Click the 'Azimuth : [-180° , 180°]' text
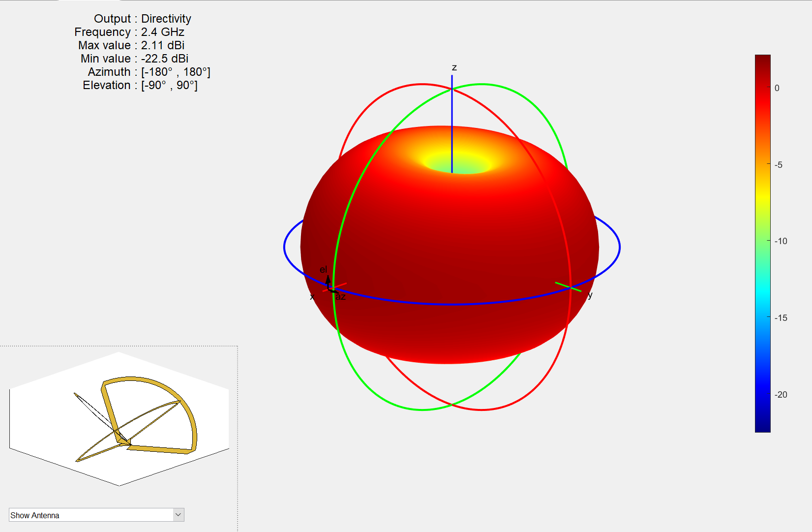The height and width of the screenshot is (532, 812). pos(149,72)
